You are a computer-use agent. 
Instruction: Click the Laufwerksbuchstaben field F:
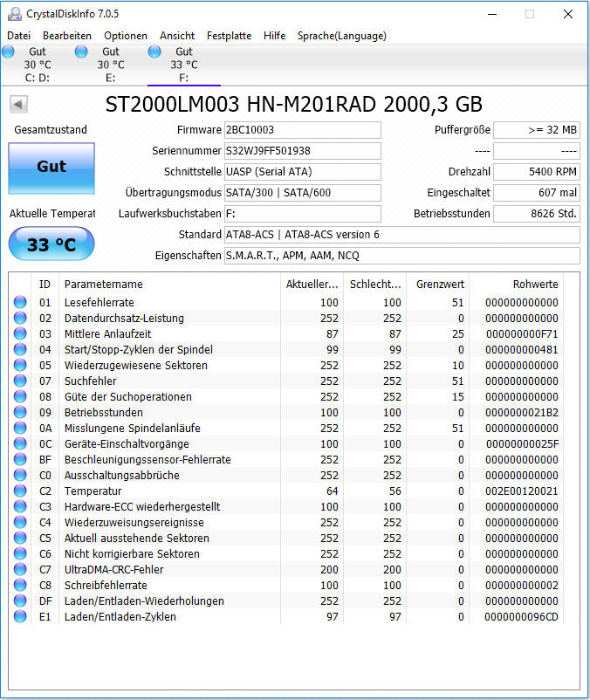tap(303, 214)
